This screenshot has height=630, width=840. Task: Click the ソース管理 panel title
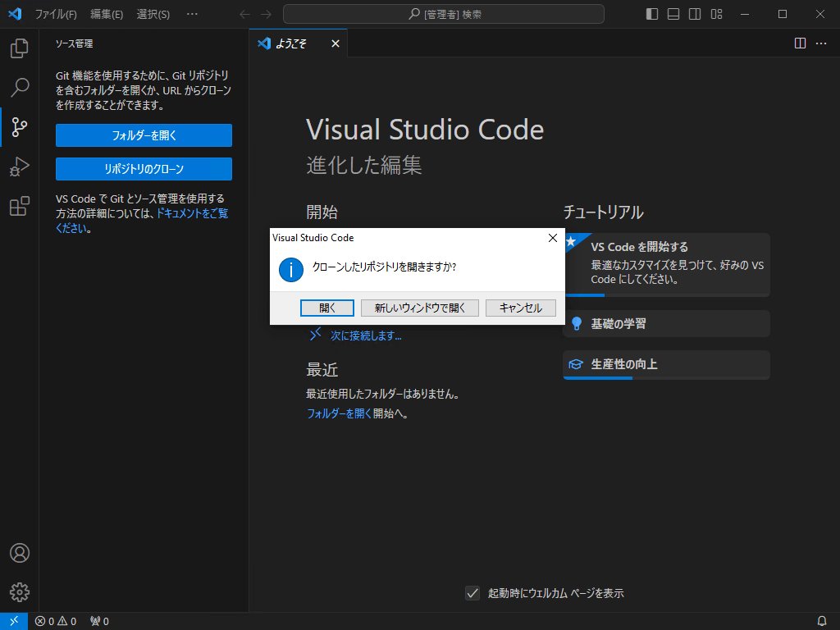pyautogui.click(x=74, y=43)
